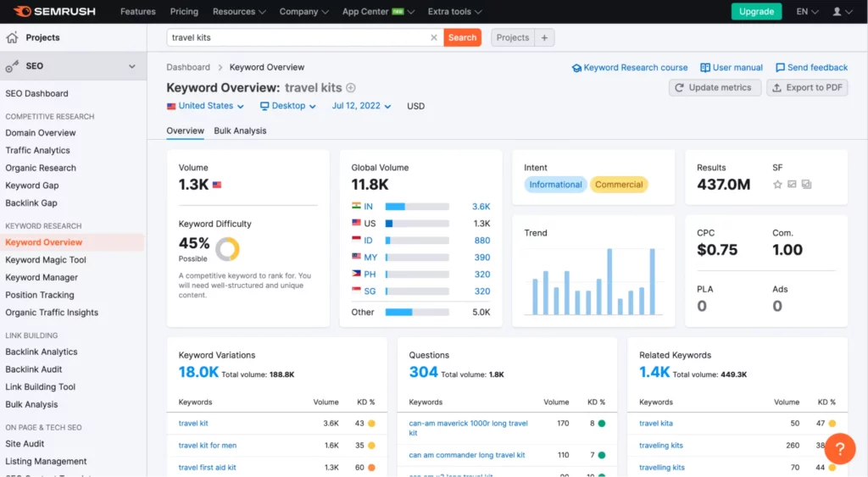The width and height of the screenshot is (868, 477).
Task: Open 'travel kit for men' keyword
Action: (207, 446)
